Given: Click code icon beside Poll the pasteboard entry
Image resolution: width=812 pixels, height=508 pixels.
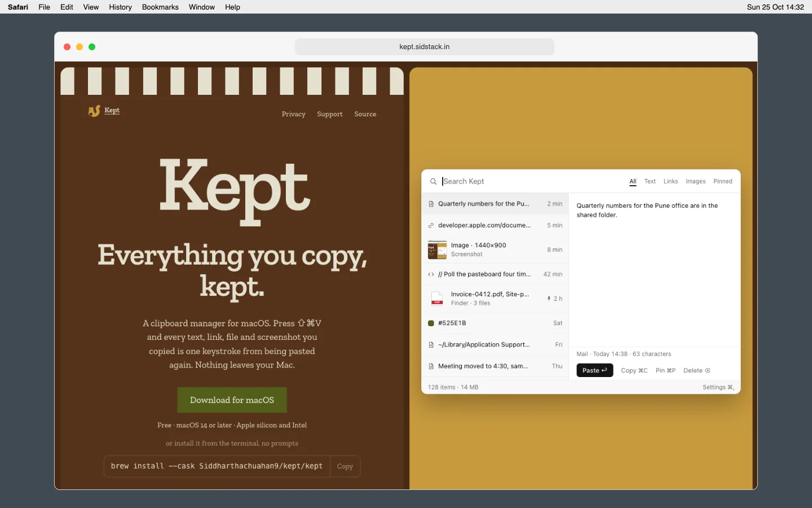Looking at the screenshot, I should [x=431, y=274].
